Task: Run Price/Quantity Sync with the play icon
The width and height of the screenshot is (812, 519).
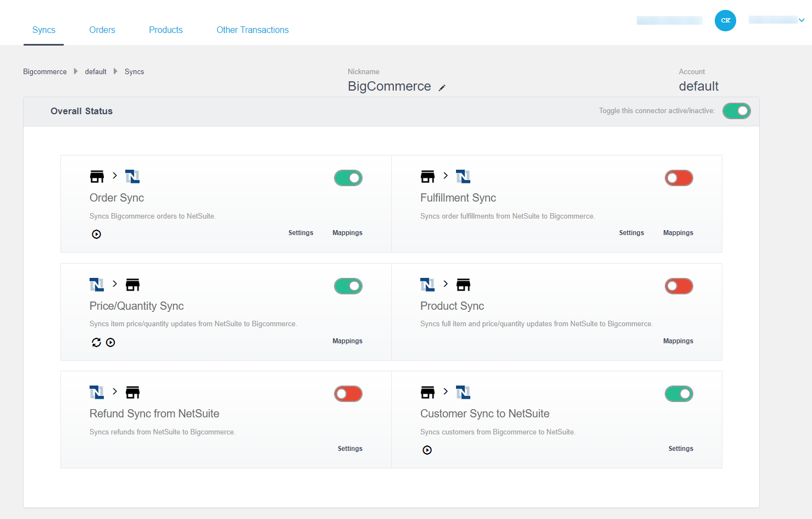Action: click(110, 343)
